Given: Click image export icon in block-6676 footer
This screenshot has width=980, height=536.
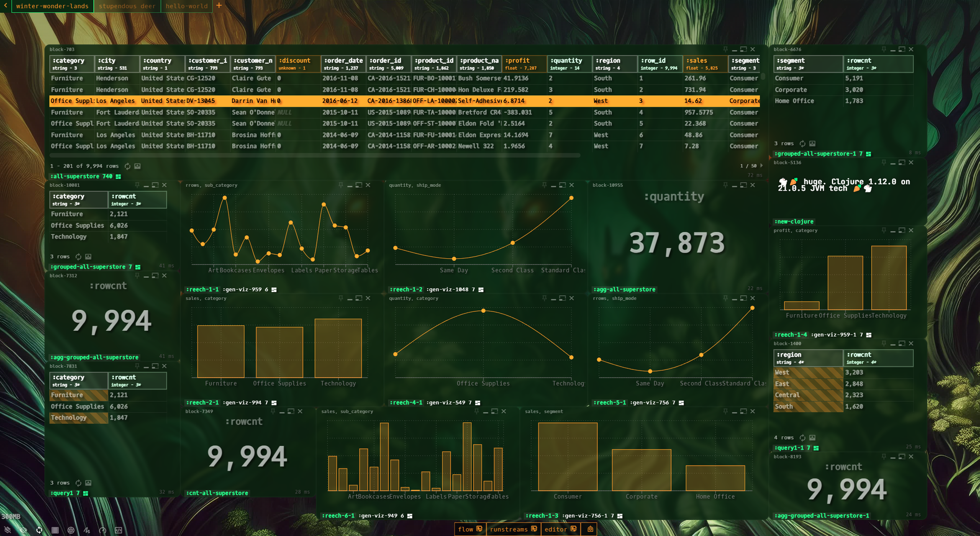Looking at the screenshot, I should [x=812, y=144].
